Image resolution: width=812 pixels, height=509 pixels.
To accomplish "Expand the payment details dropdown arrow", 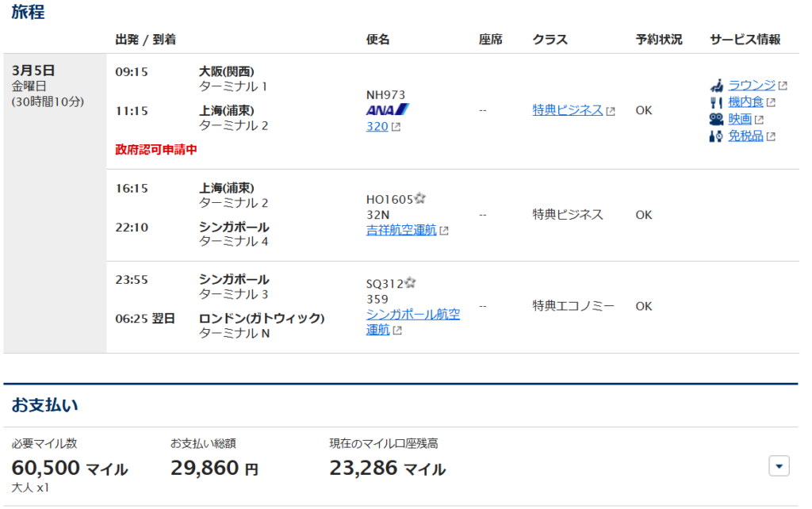I will pos(779,466).
